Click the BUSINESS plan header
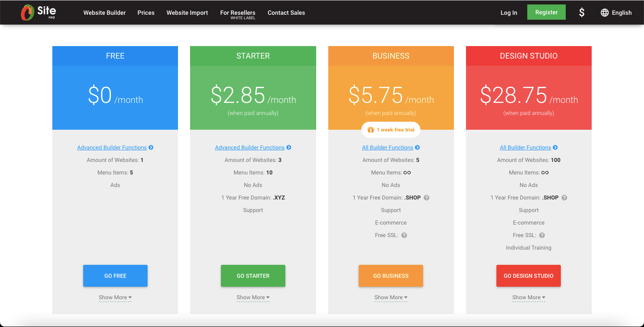This screenshot has width=644, height=327. click(x=391, y=56)
